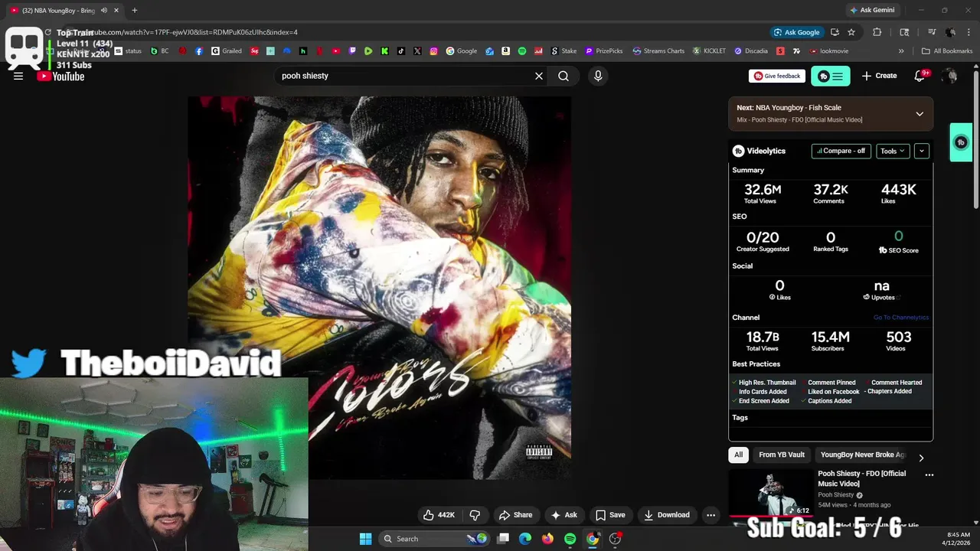This screenshot has height=551, width=980.
Task: Select the All chip filter
Action: click(x=738, y=455)
